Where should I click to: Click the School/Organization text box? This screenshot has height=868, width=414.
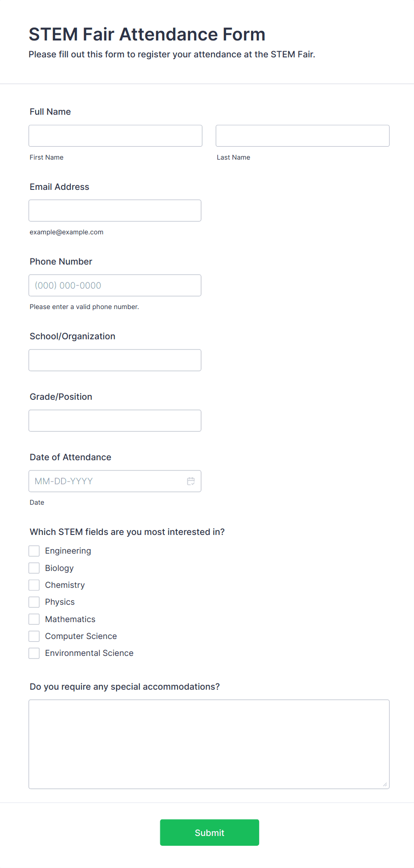115,360
